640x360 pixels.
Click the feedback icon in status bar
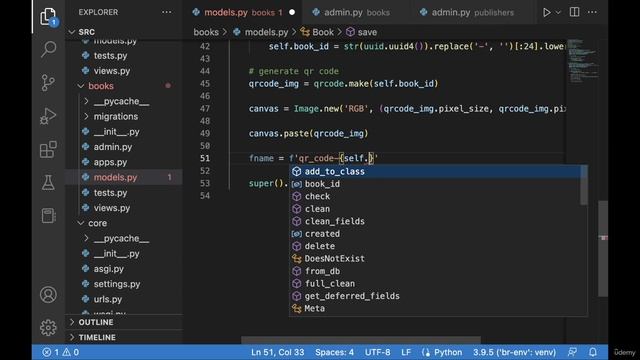click(x=572, y=352)
